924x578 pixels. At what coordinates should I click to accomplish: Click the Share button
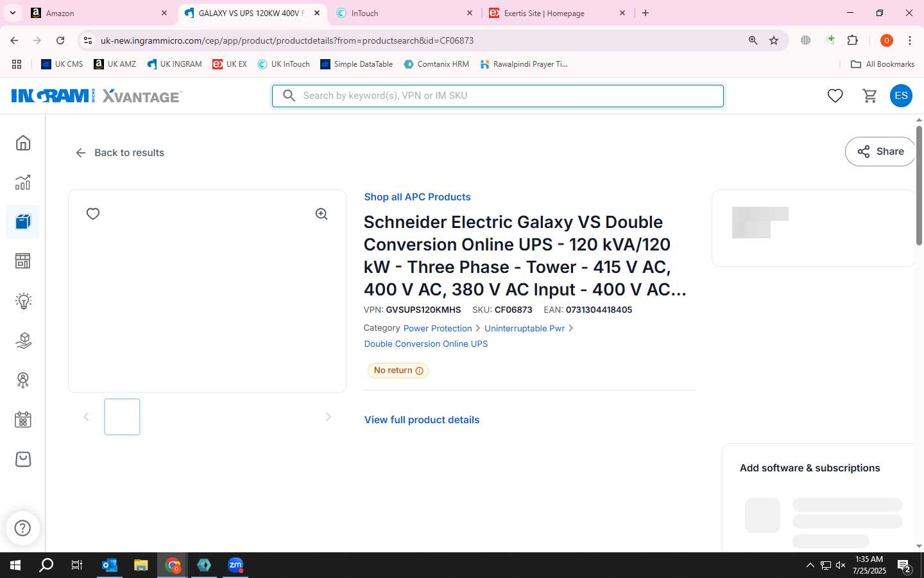[x=880, y=152]
